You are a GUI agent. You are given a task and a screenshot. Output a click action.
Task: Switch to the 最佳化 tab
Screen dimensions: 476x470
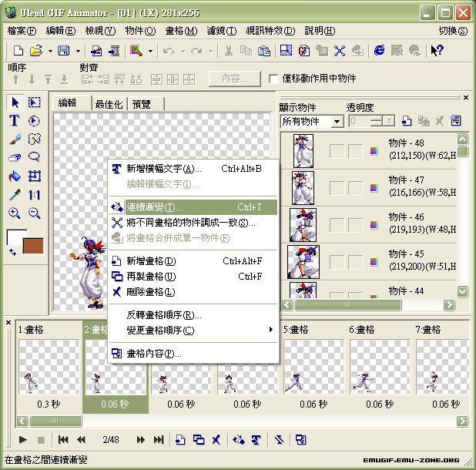pyautogui.click(x=109, y=104)
